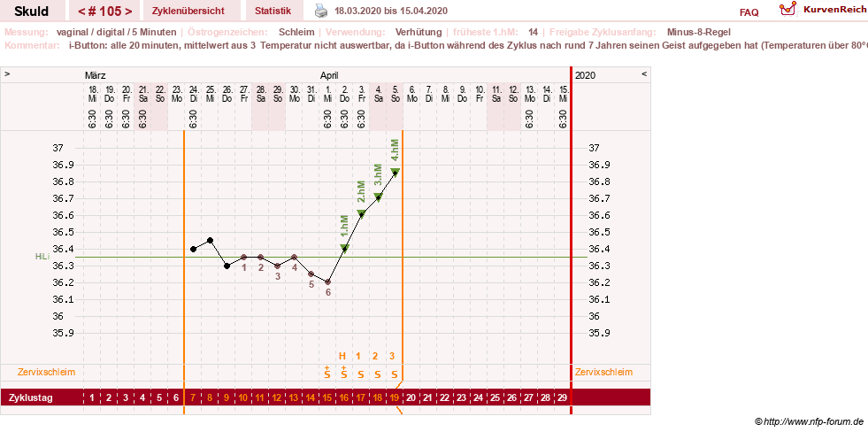Screen dimensions: 868x432
Task: Select the Skuld tab
Action: (32, 12)
